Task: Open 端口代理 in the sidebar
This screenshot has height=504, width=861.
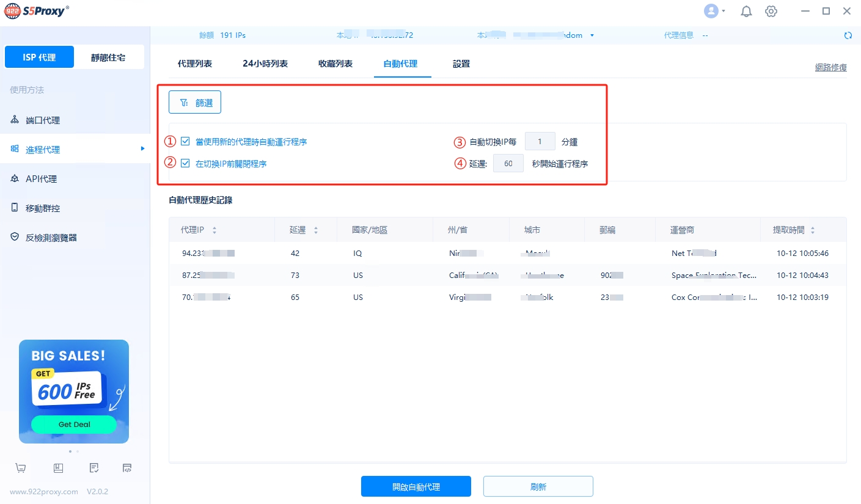Action: pos(43,120)
